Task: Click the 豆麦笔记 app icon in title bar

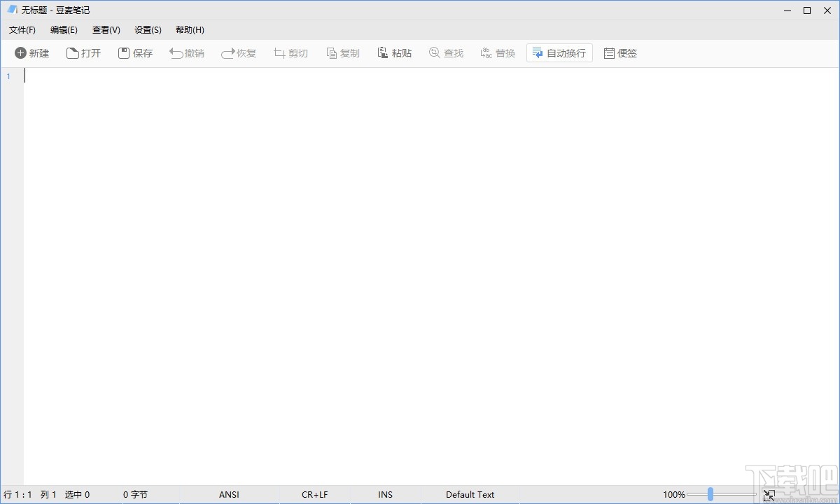Action: [x=12, y=10]
